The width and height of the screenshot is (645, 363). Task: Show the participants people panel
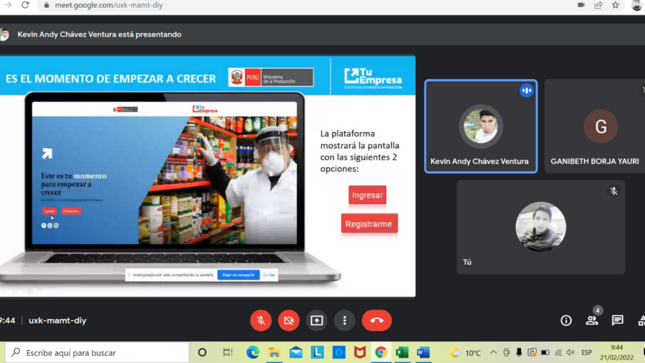592,320
